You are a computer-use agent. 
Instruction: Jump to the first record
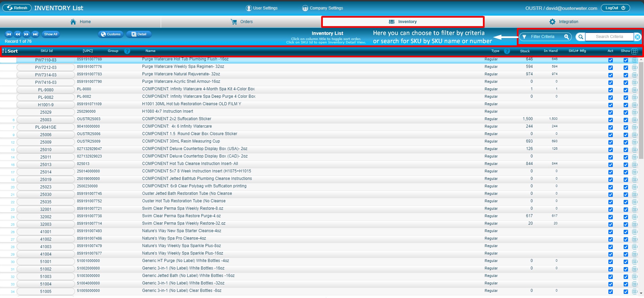(x=9, y=34)
